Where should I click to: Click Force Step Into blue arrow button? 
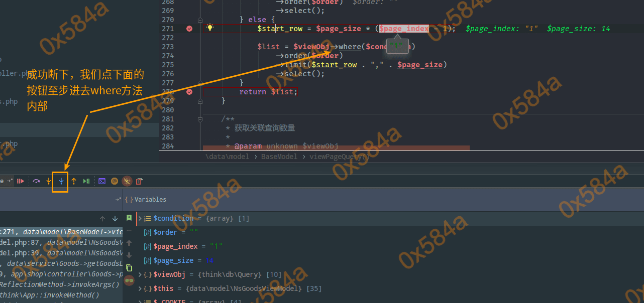click(61, 181)
